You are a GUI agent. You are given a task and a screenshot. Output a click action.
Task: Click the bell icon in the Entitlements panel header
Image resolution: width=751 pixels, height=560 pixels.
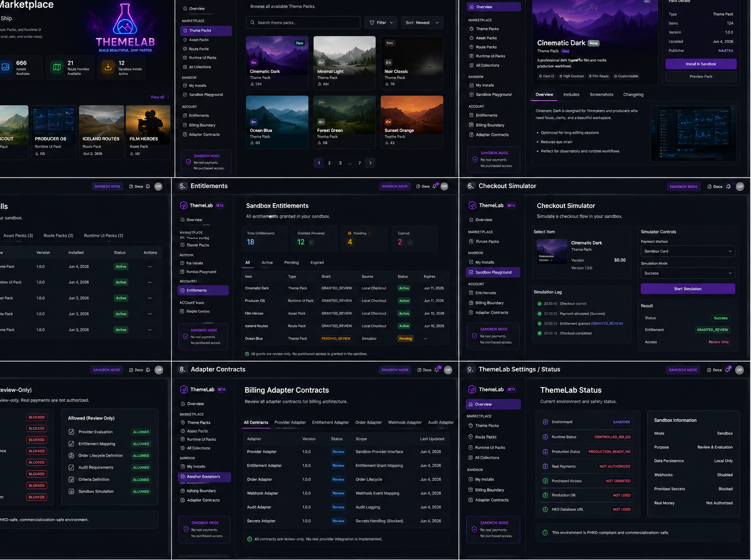click(435, 186)
